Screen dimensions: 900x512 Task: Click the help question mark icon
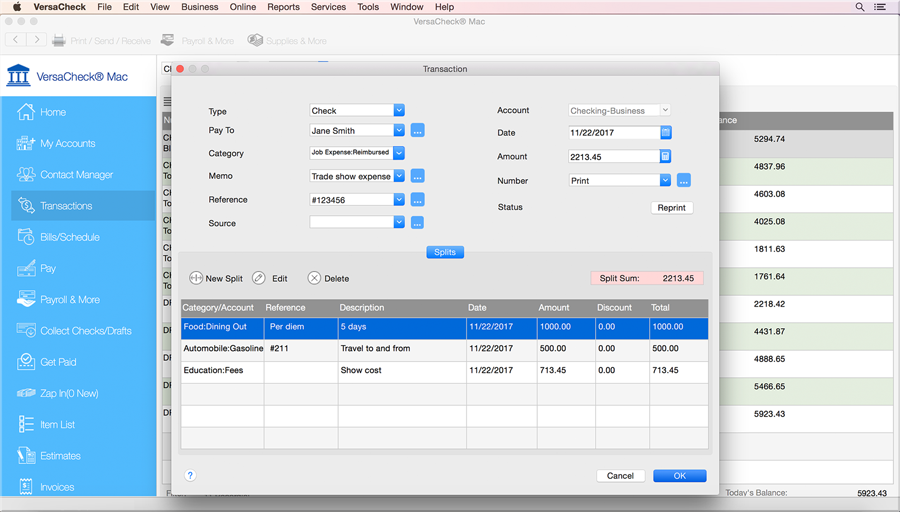190,475
